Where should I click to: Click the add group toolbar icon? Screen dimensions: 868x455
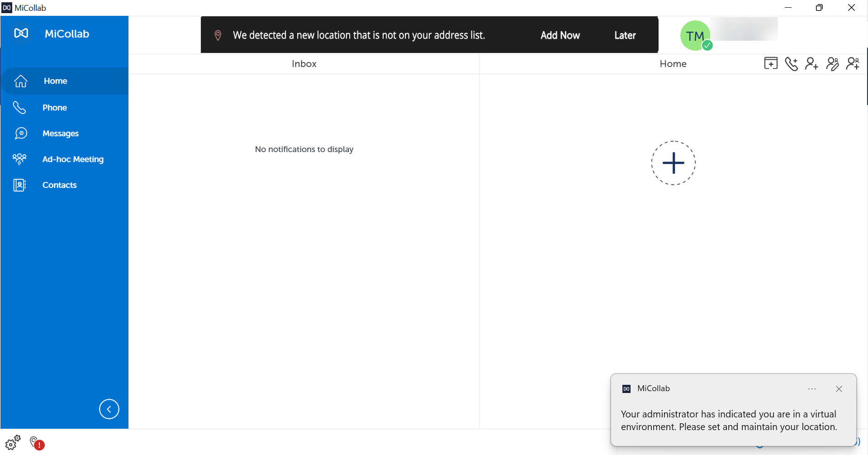click(x=853, y=63)
